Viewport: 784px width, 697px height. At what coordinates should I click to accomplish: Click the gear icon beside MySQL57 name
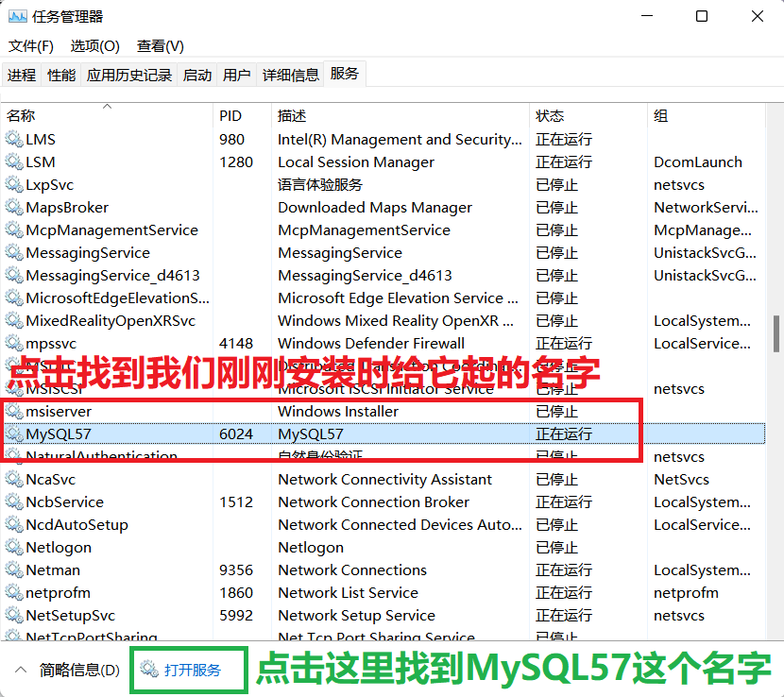click(14, 433)
